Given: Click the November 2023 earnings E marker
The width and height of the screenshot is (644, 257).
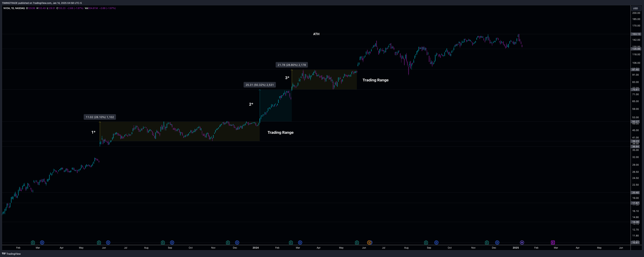Looking at the screenshot, I should tap(228, 242).
